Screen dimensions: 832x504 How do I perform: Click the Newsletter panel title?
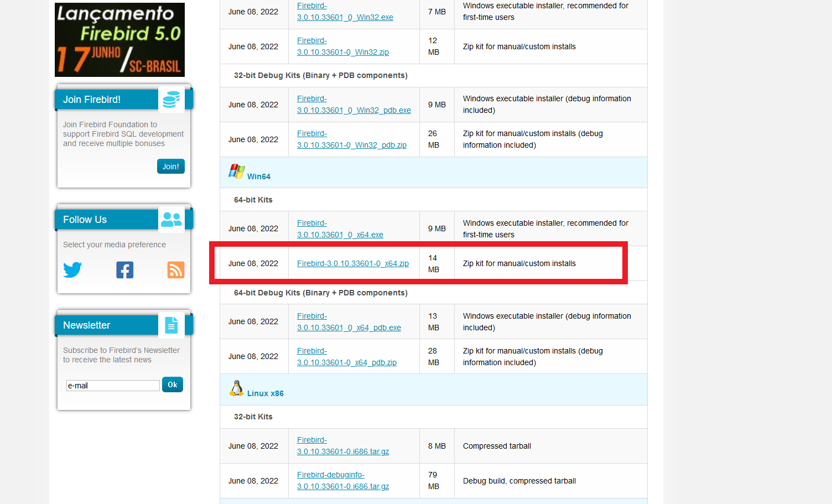(x=86, y=325)
